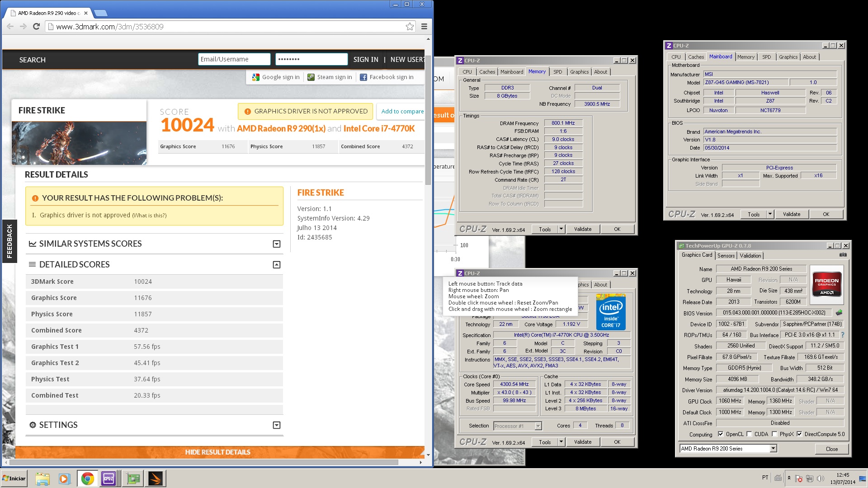Viewport: 868px width, 488px height.
Task: Click Add to compare button
Action: coord(401,111)
